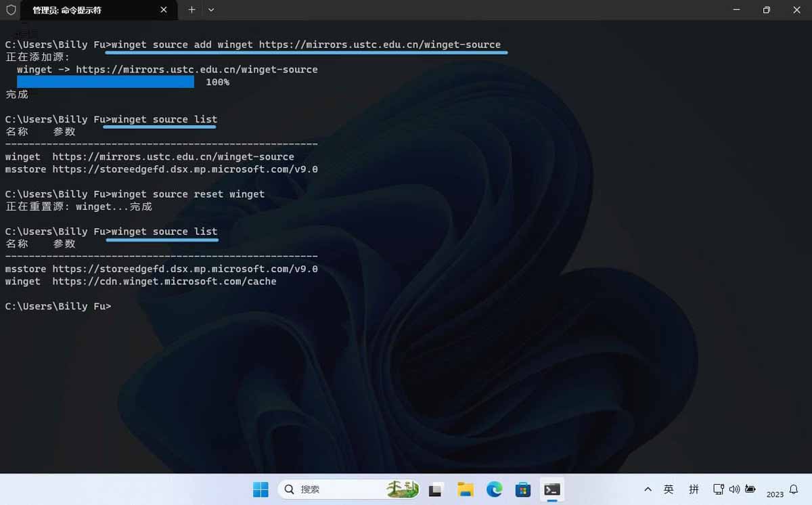This screenshot has width=812, height=505.
Task: Open a new terminal tab with plus
Action: coord(191,10)
